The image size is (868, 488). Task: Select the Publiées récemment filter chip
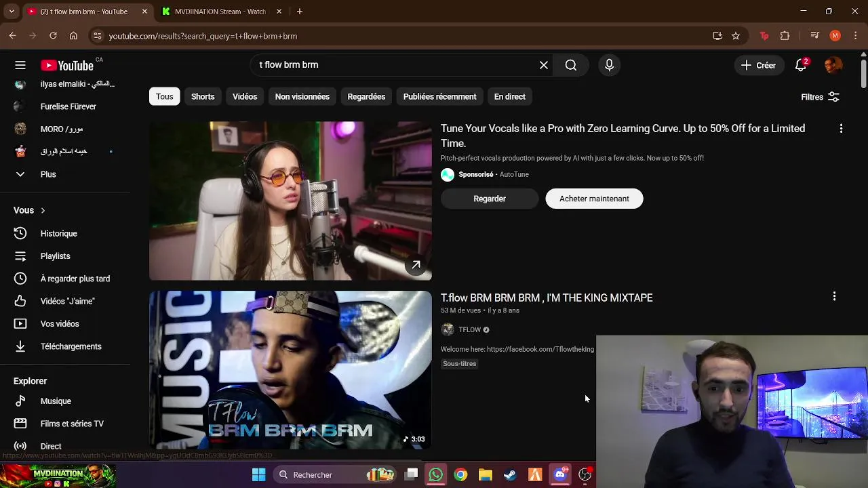pos(439,96)
